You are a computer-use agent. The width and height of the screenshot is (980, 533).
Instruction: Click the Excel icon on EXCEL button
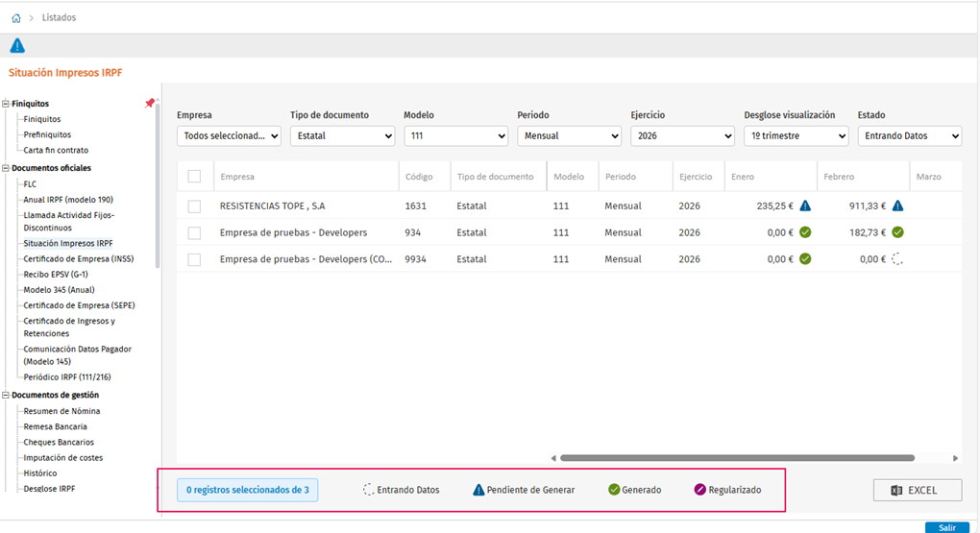[896, 491]
